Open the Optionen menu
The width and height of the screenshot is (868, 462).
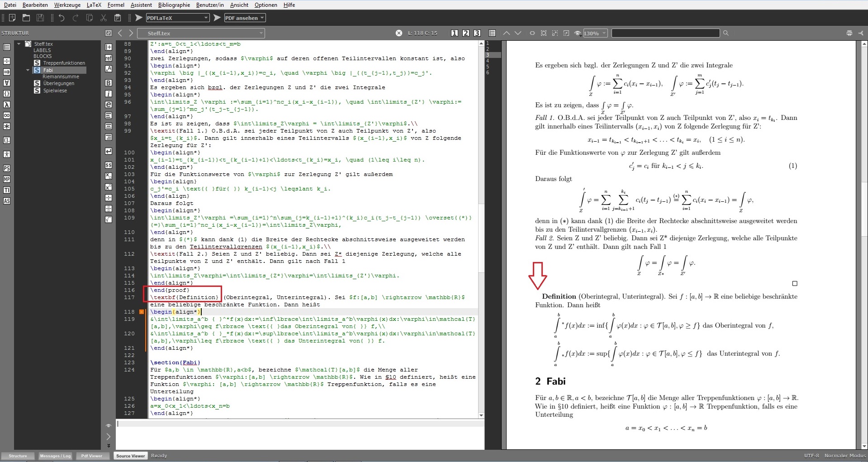[x=266, y=5]
